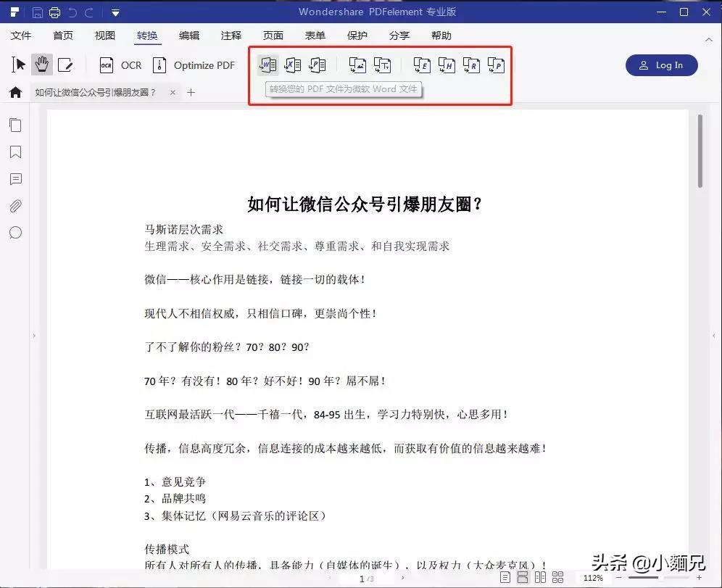
Task: Convert the PDF to PowerPoint
Action: pyautogui.click(x=317, y=65)
